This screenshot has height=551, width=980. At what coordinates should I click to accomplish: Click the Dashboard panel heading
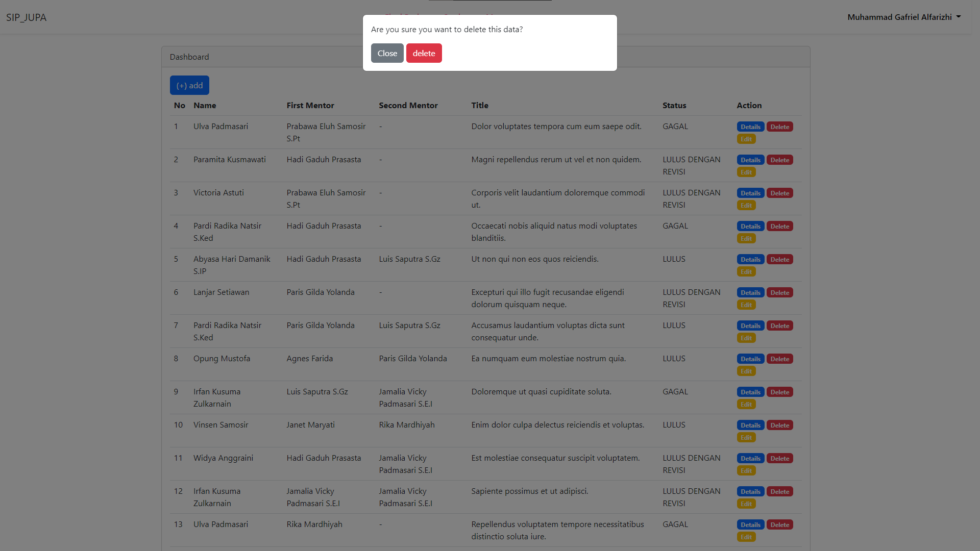[189, 57]
